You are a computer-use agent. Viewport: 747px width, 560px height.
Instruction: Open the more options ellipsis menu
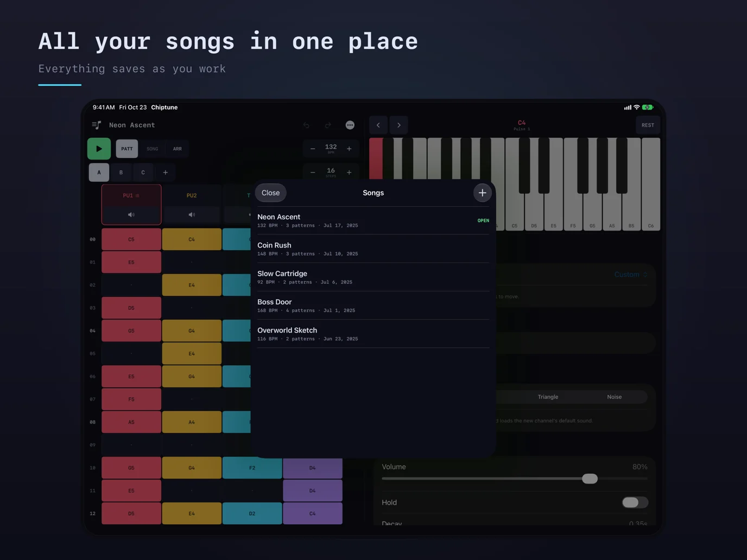coord(350,125)
